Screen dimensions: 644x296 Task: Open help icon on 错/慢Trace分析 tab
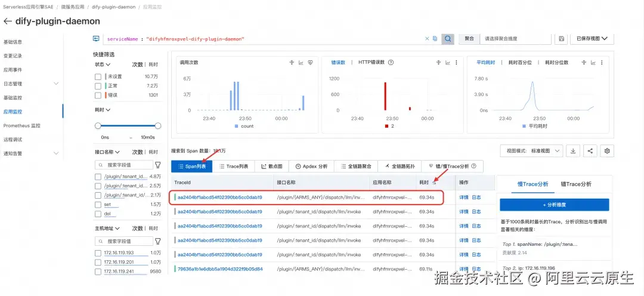473,166
